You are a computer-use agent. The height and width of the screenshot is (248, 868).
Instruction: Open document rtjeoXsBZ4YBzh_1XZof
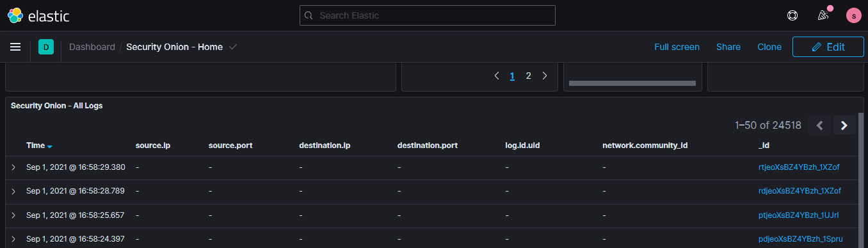(798, 167)
